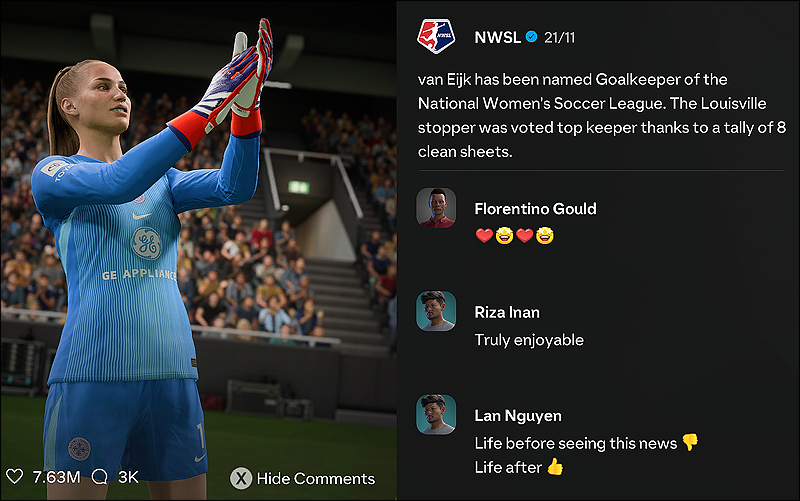Click the Lan Nguyen username

coord(518,416)
